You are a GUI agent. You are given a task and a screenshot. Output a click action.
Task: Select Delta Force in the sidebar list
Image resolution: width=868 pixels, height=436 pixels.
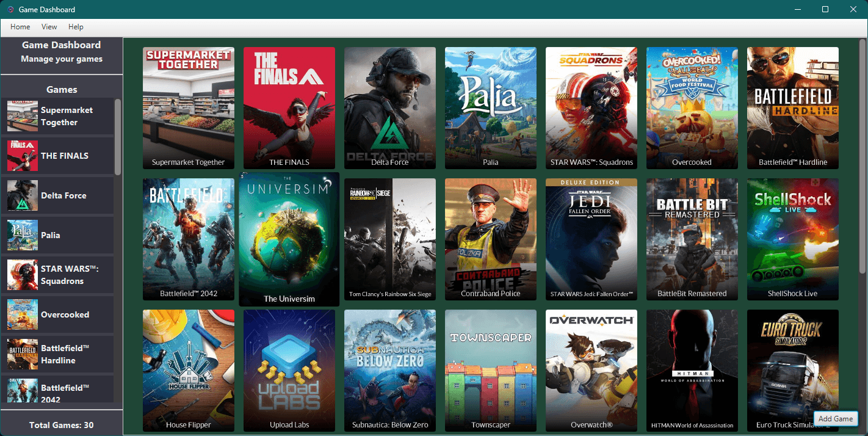click(x=57, y=195)
